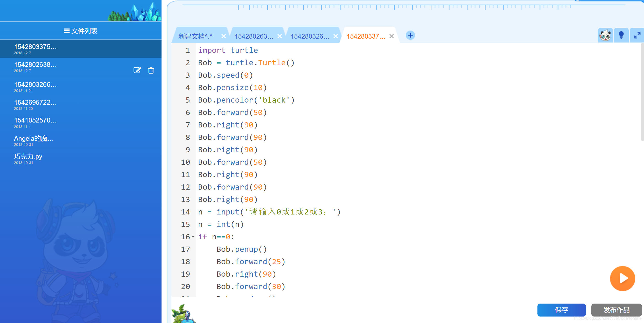Expand editor to fullscreen

tap(637, 35)
